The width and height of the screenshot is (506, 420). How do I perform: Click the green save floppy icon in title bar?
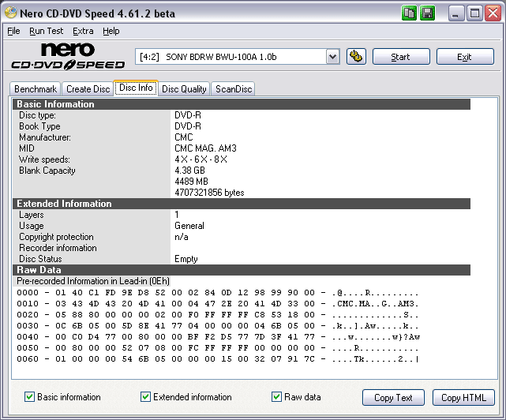(427, 13)
